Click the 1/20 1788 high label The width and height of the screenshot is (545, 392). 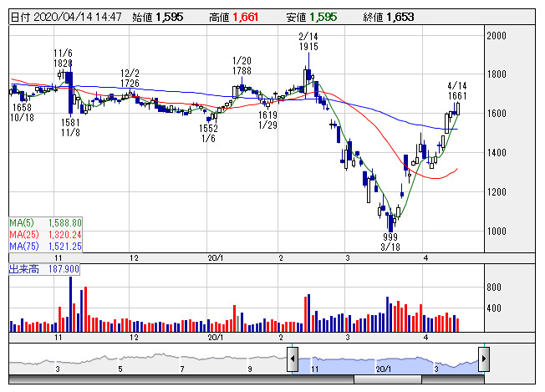point(242,66)
